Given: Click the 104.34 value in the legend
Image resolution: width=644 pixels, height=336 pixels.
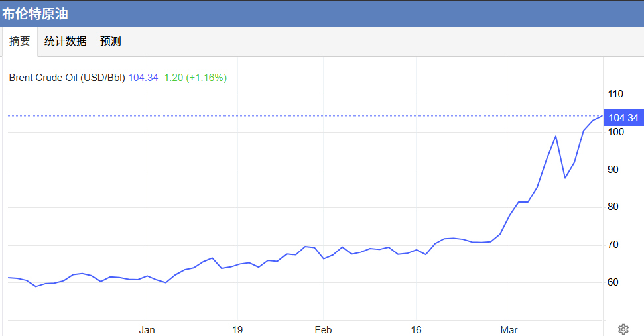Looking at the screenshot, I should [x=143, y=78].
